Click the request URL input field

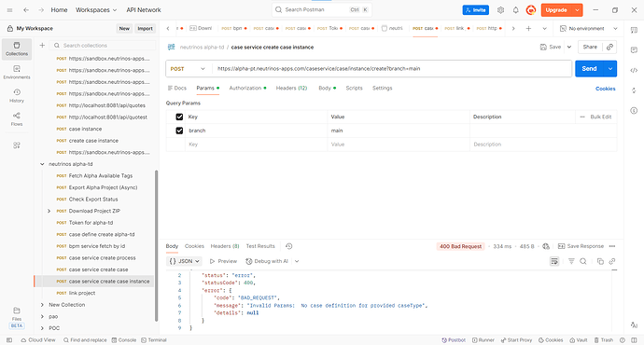click(x=392, y=68)
